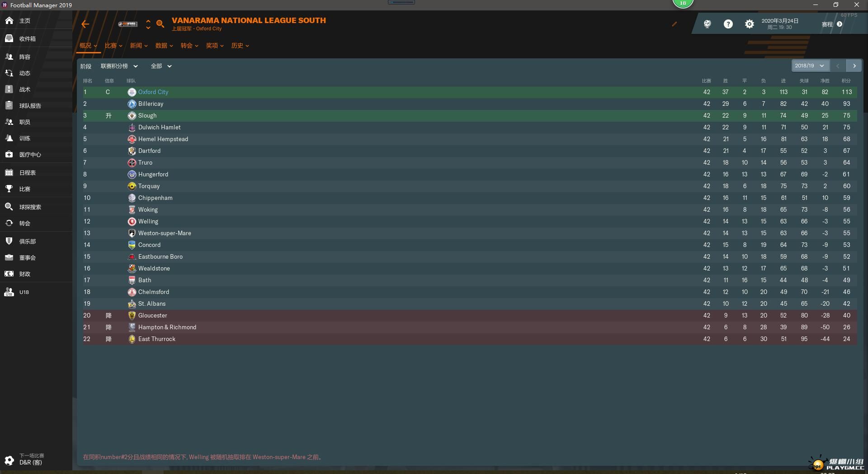Viewport: 868px width, 474px height.
Task: Click the 上届冠军 - Oxford City subtitle
Action: pos(197,29)
